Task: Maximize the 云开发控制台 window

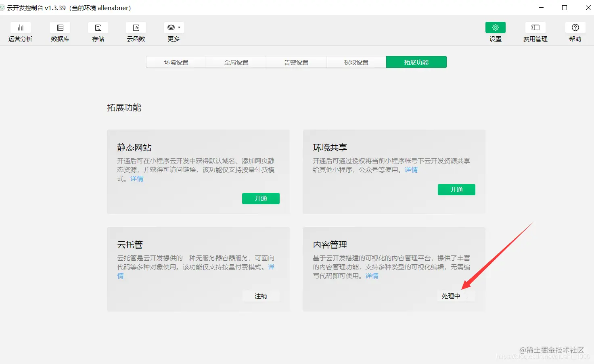Action: [x=565, y=8]
